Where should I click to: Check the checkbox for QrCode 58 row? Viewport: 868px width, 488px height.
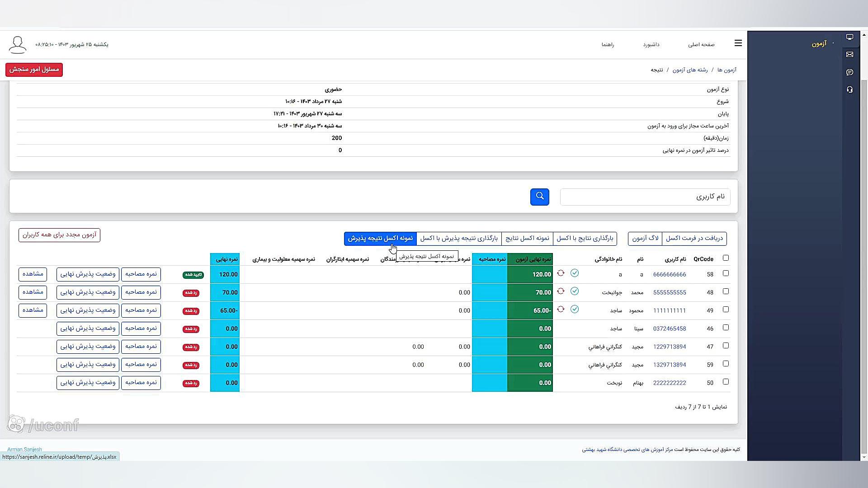(726, 273)
